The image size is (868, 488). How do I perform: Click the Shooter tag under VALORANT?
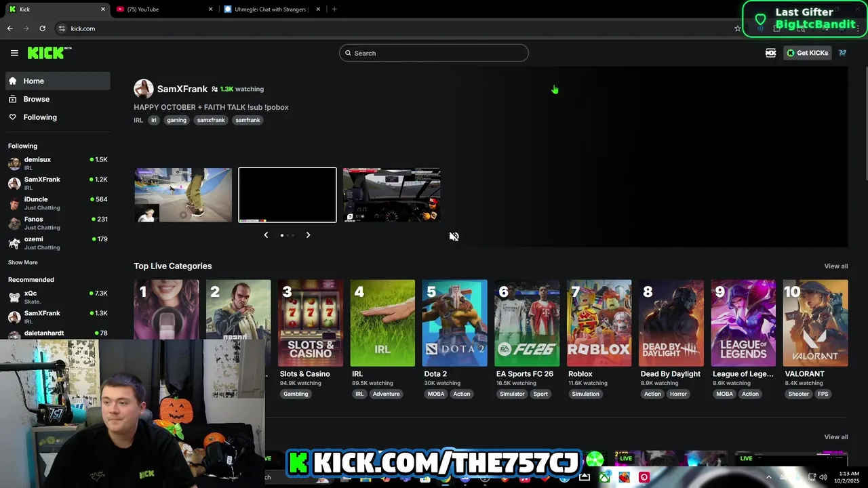pyautogui.click(x=798, y=394)
